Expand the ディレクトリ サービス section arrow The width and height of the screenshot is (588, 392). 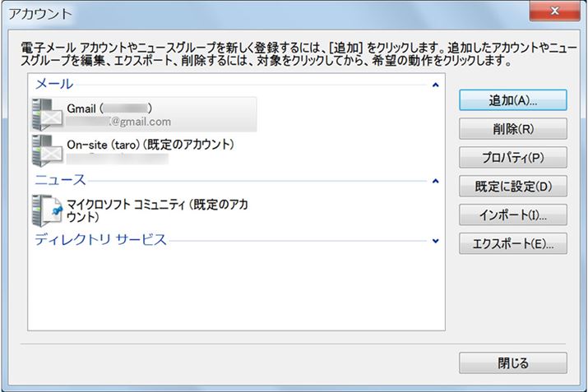pyautogui.click(x=435, y=240)
